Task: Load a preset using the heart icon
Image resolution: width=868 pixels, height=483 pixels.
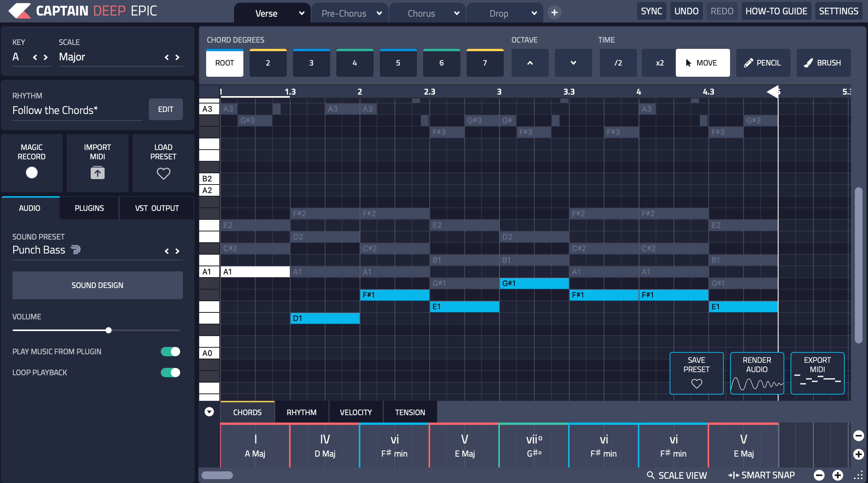Action: (x=163, y=173)
